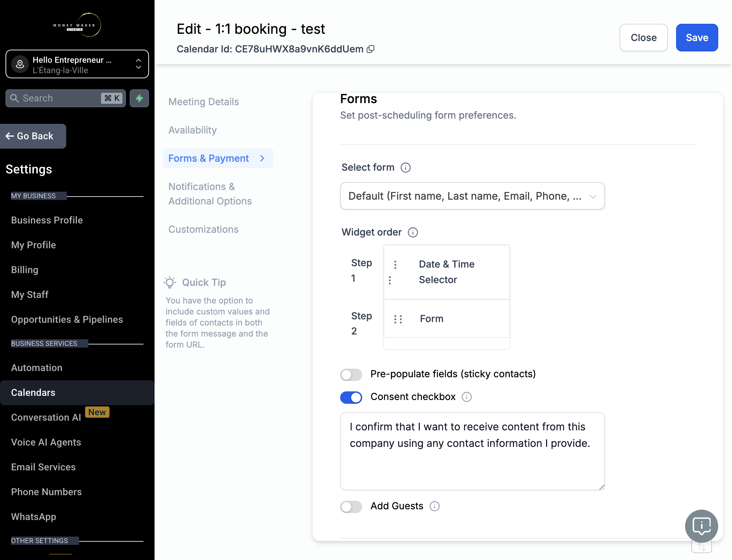Open the Select form dropdown
This screenshot has height=560, width=732.
(472, 196)
